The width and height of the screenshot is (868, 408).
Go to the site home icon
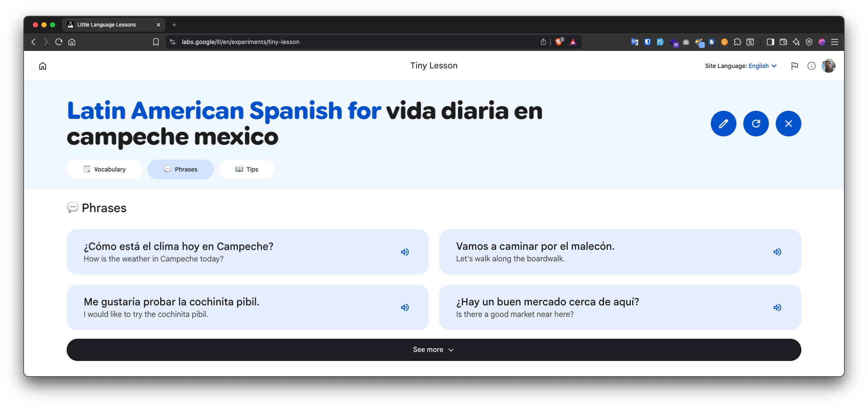click(43, 66)
